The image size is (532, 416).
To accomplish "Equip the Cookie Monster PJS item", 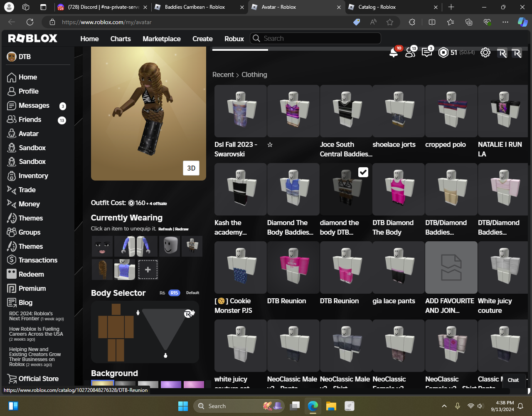I will 240,268.
